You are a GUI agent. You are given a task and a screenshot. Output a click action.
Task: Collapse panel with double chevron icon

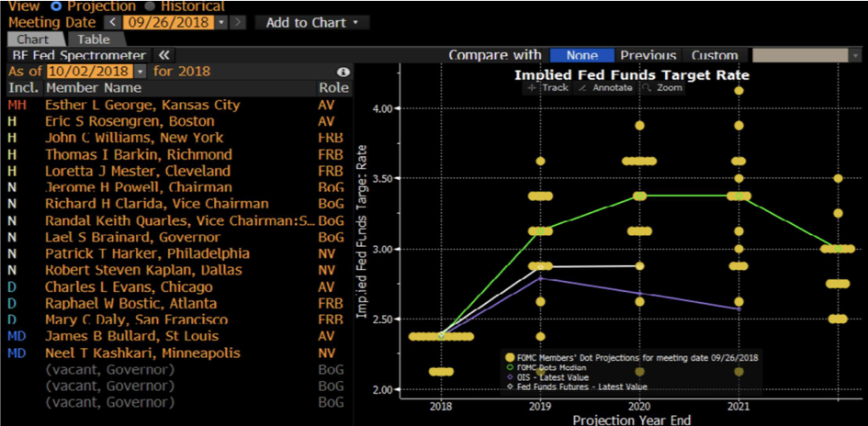click(x=163, y=56)
